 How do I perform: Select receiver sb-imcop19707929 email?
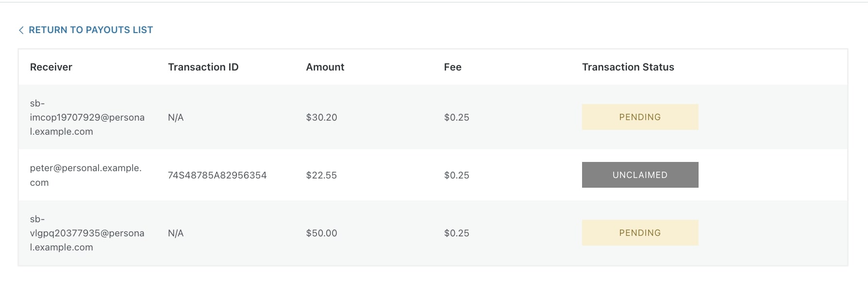tap(87, 117)
